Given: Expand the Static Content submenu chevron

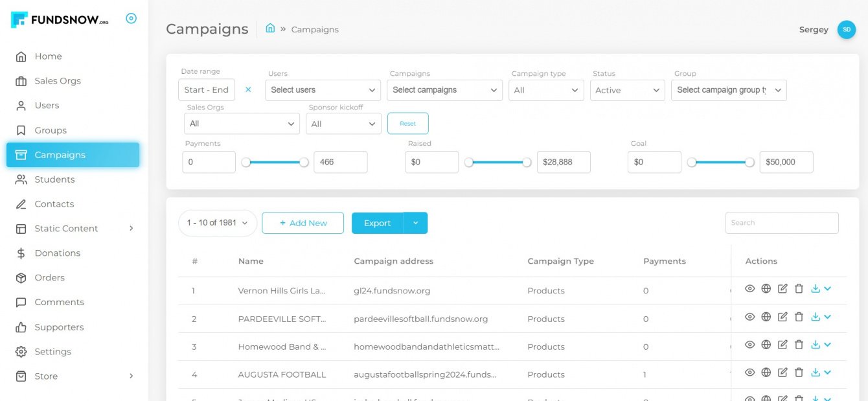Looking at the screenshot, I should pyautogui.click(x=131, y=228).
